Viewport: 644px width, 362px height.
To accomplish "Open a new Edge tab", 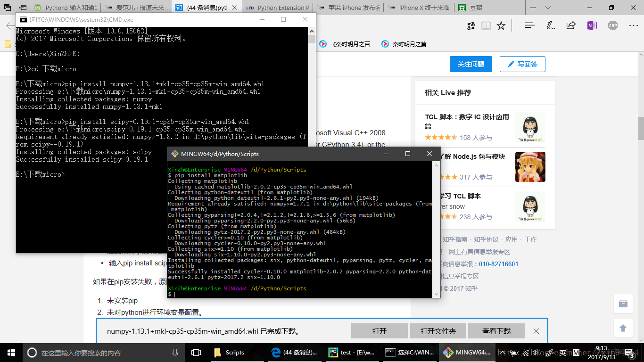I will (533, 8).
